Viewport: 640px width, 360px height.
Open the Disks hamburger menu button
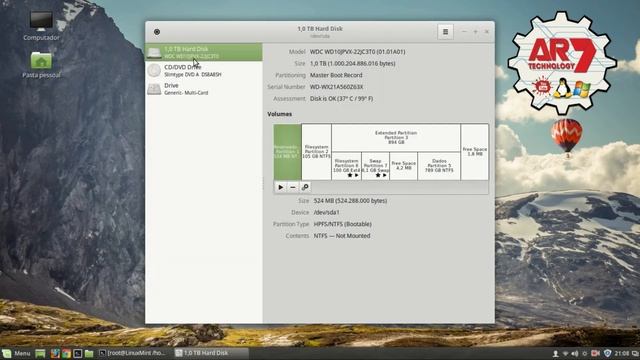pos(445,31)
